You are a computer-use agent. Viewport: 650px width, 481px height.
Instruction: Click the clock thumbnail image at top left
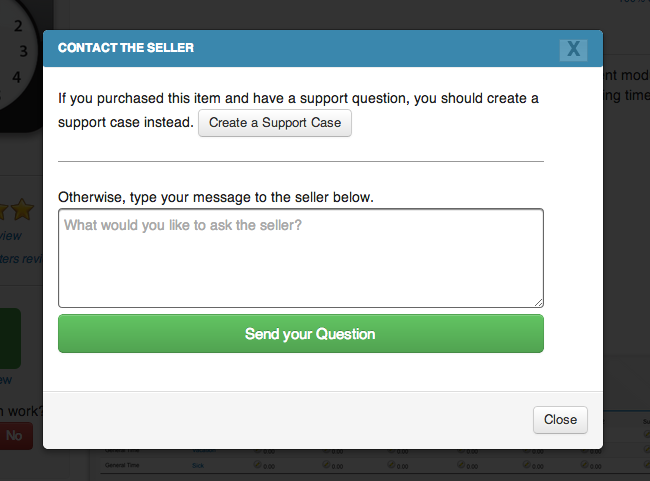point(21,66)
